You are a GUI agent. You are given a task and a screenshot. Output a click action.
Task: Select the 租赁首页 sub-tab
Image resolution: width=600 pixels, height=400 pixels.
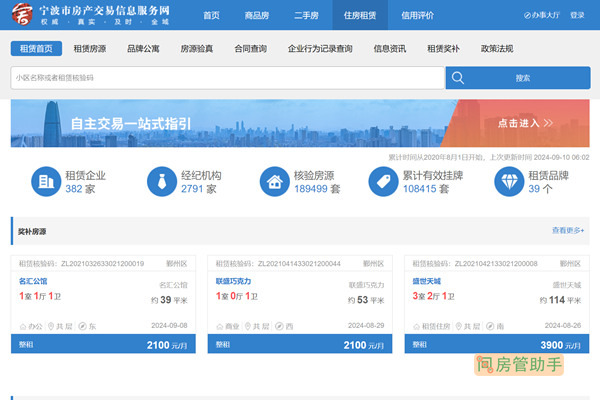[36, 49]
